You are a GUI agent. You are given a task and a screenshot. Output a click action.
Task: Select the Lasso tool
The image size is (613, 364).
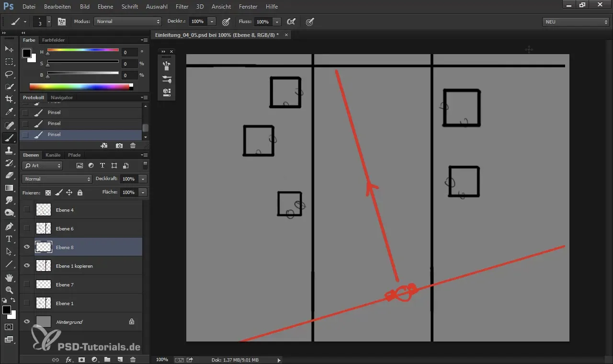point(9,74)
